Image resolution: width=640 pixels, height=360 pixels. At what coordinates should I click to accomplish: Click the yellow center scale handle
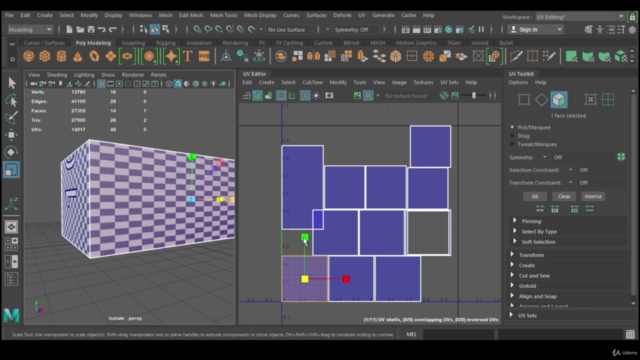click(x=304, y=279)
